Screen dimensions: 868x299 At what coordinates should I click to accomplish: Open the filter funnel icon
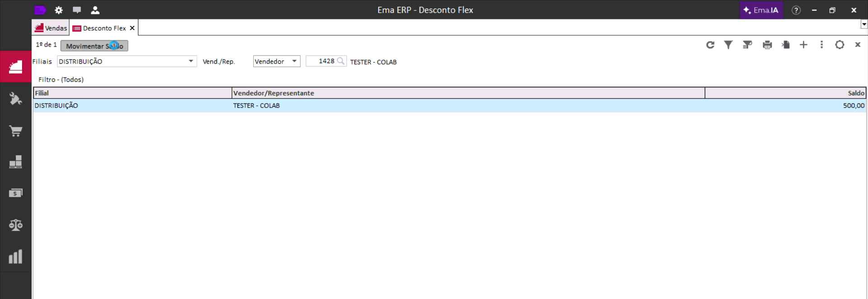[x=728, y=45]
